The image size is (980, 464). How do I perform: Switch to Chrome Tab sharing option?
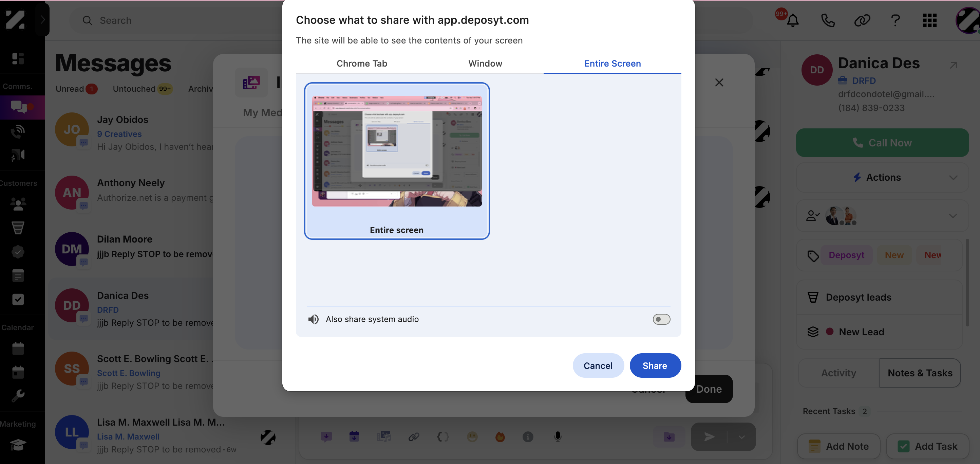[362, 63]
